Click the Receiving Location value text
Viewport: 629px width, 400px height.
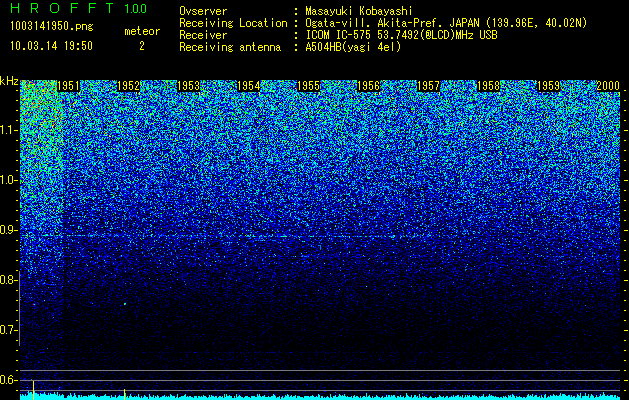click(445, 23)
